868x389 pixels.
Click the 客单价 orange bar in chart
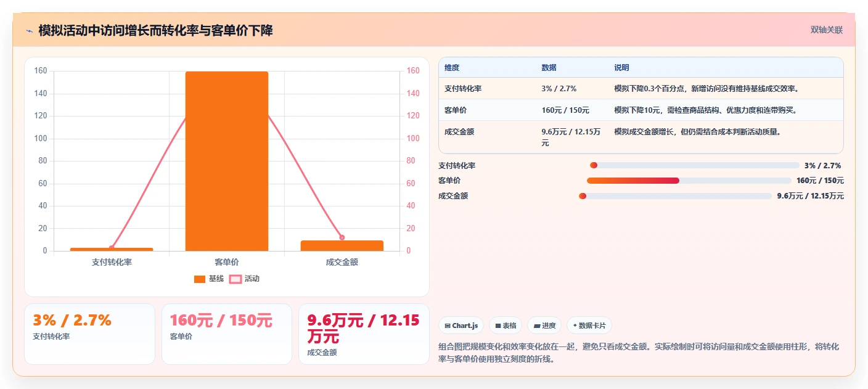tap(227, 161)
